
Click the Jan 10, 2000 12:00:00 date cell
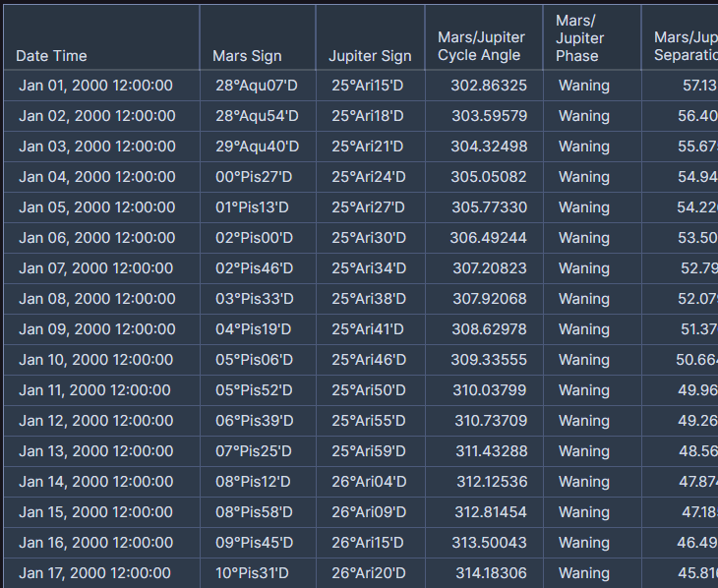click(95, 360)
